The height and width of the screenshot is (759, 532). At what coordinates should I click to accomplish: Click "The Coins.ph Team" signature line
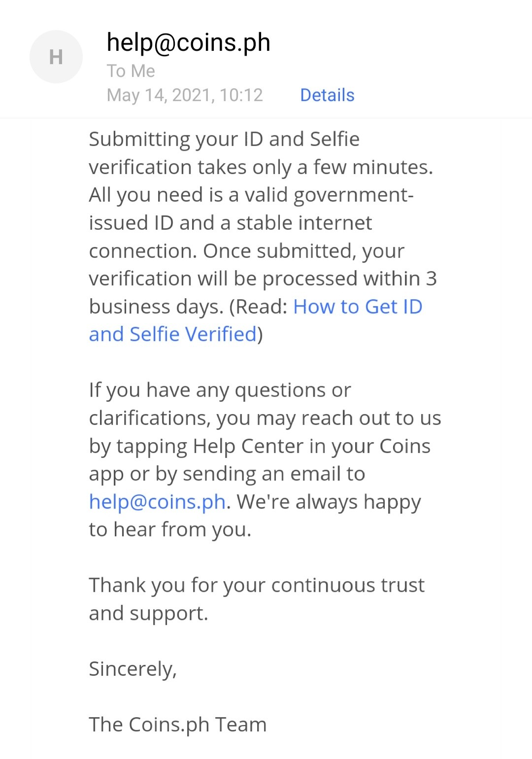point(178,724)
